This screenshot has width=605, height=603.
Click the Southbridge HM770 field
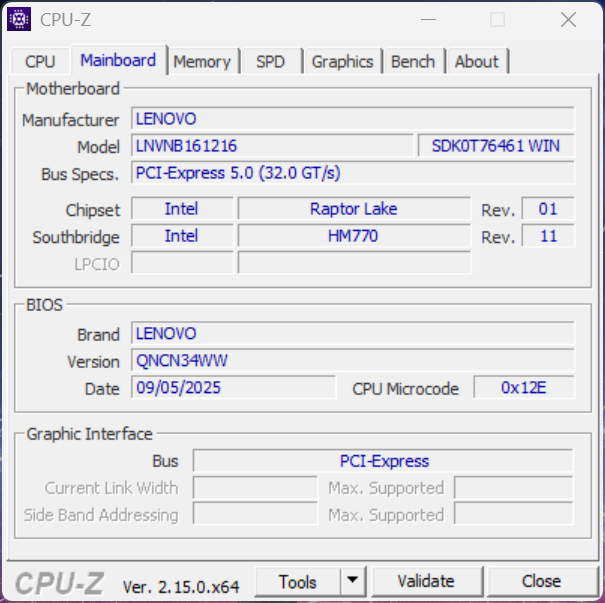click(x=353, y=236)
